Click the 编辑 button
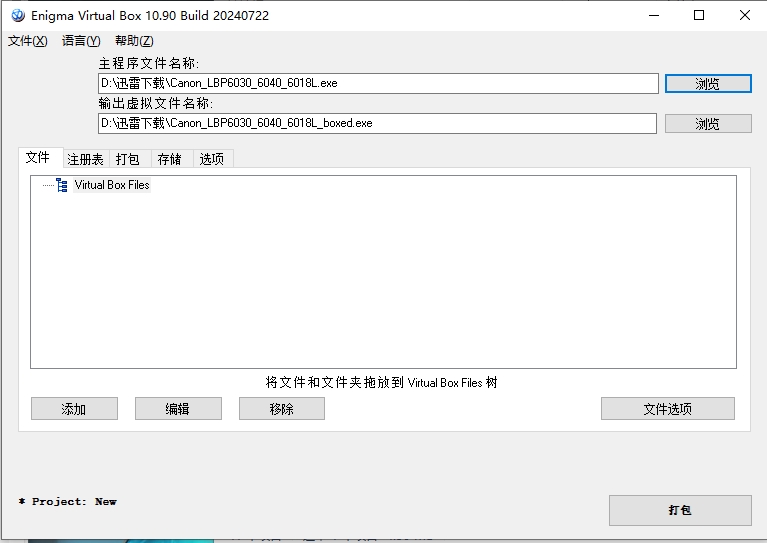Screen dimensions: 767x543 tap(178, 408)
